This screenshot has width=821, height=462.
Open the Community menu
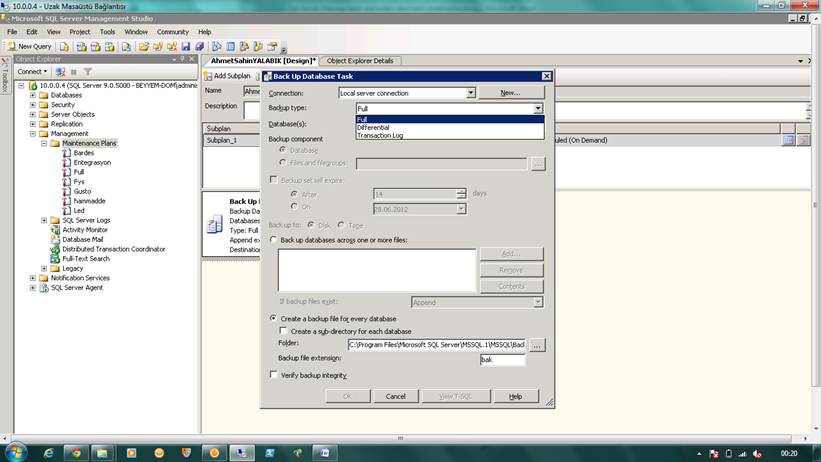point(172,32)
